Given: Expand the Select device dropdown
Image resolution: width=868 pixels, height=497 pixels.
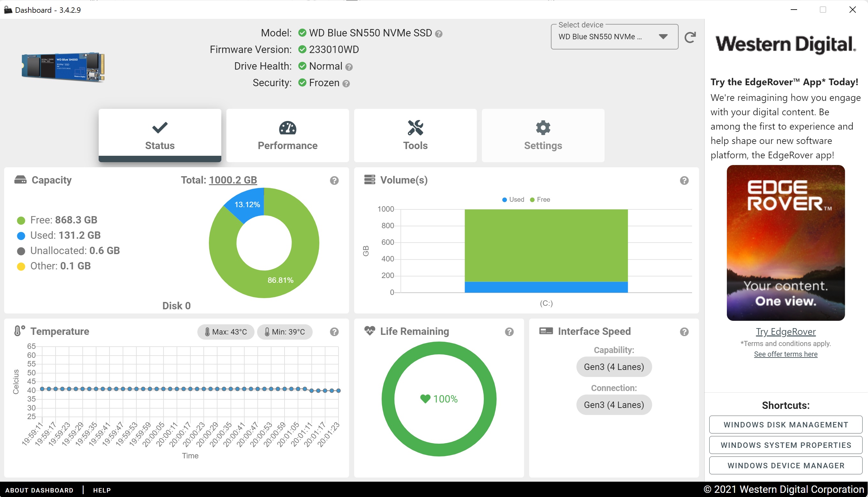Looking at the screenshot, I should click(614, 37).
